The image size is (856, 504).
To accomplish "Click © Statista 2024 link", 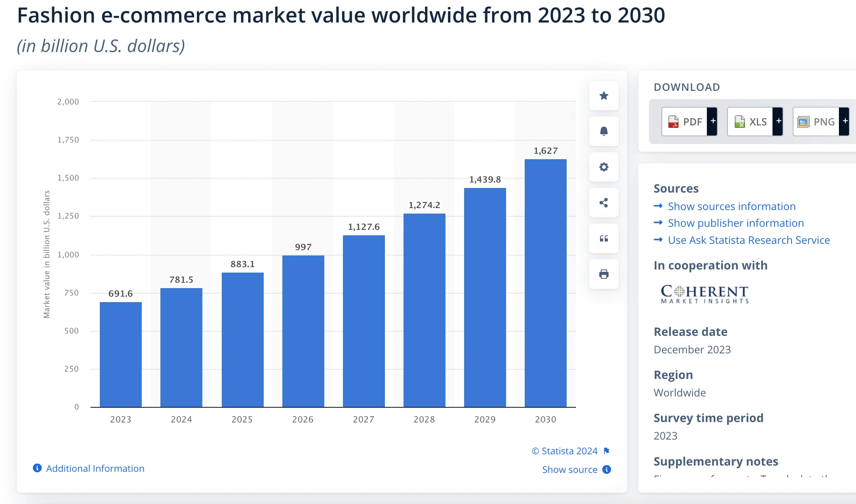I will [x=564, y=451].
